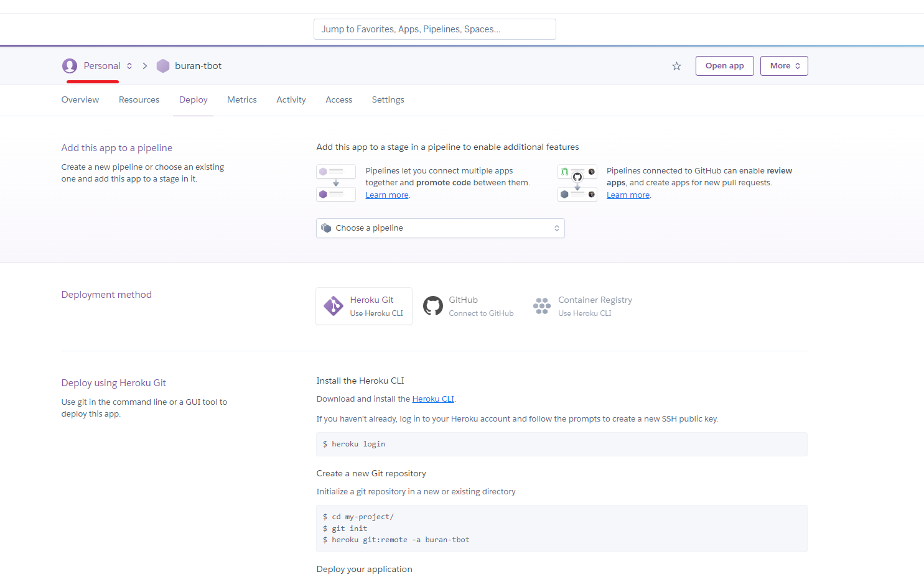
Task: Open Learn more link about review apps
Action: point(628,195)
